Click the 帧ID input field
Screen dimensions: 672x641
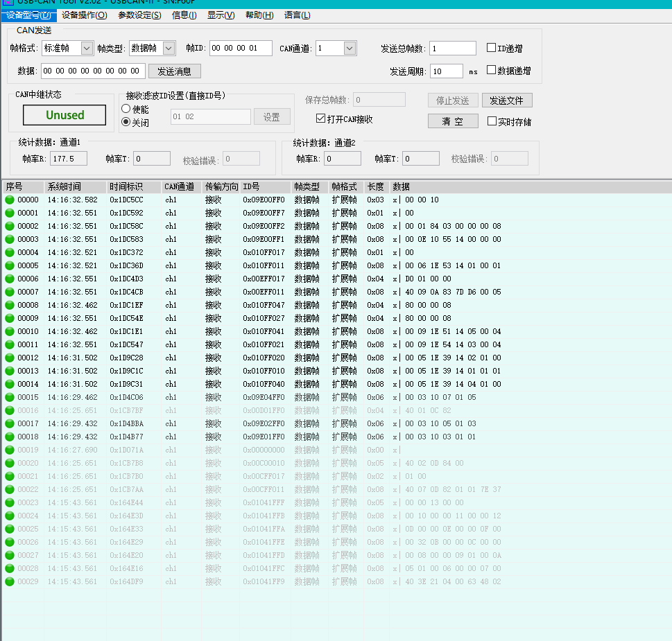[241, 49]
